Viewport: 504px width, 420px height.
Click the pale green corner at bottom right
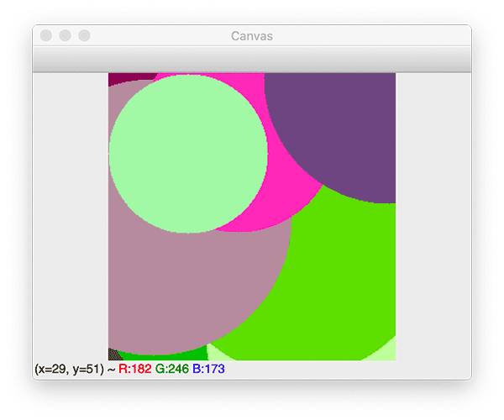(x=385, y=352)
